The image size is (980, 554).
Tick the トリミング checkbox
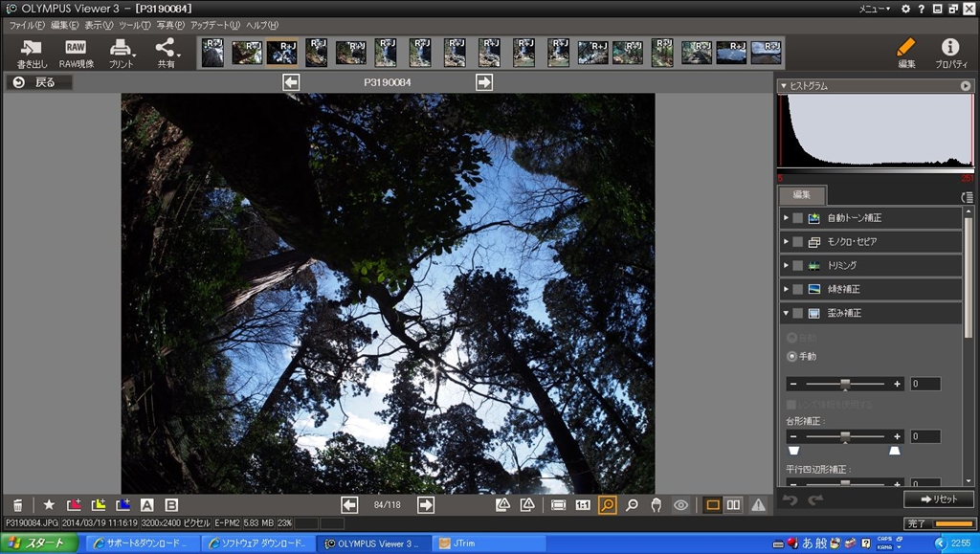pyautogui.click(x=798, y=265)
